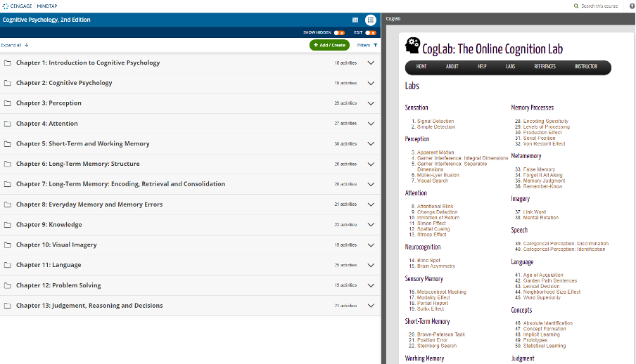
Task: Click Chapter 8 folder icon
Action: 7,204
